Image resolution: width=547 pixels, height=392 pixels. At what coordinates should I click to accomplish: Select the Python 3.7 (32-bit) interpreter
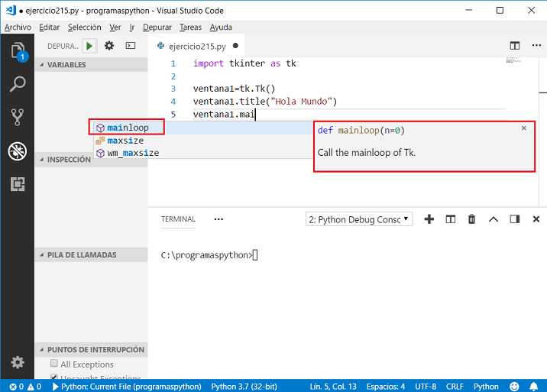pos(244,387)
